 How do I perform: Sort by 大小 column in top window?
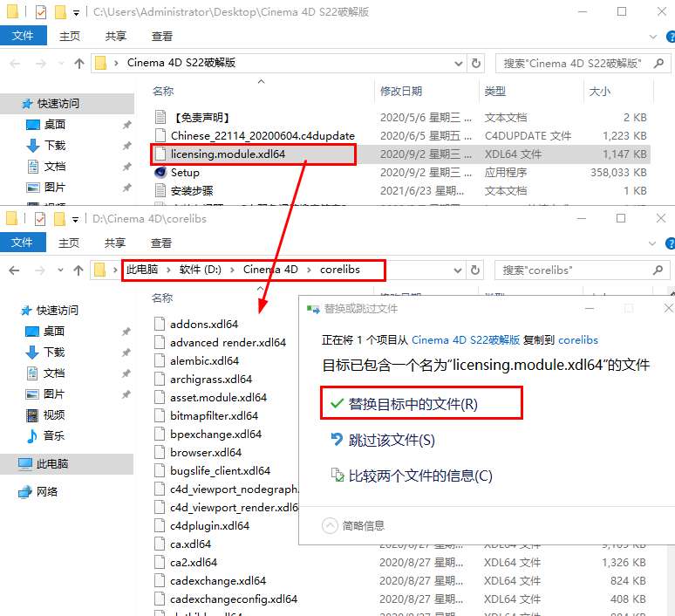pos(600,92)
